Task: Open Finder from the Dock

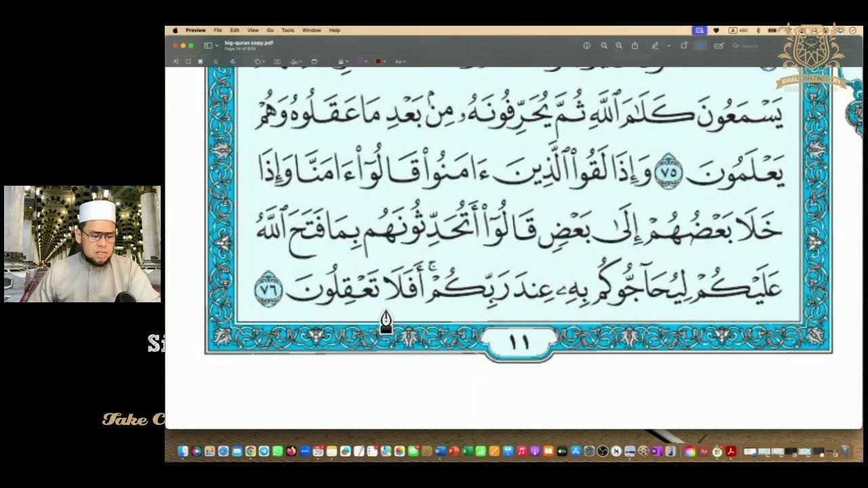Action: click(x=182, y=451)
